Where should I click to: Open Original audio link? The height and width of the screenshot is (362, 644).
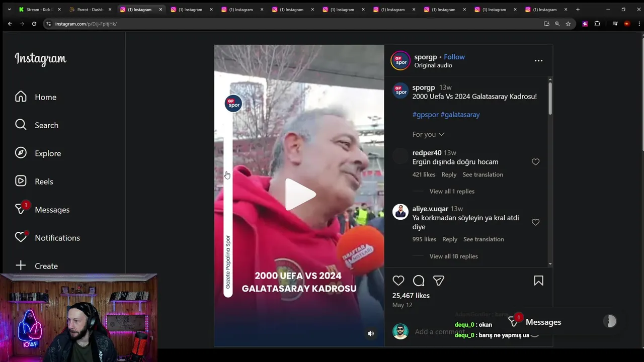[433, 65]
